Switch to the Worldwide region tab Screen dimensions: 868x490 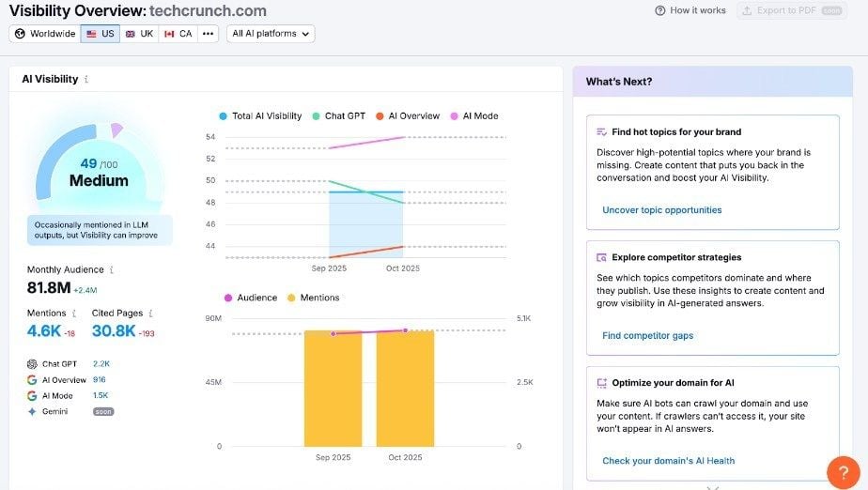[x=45, y=34]
